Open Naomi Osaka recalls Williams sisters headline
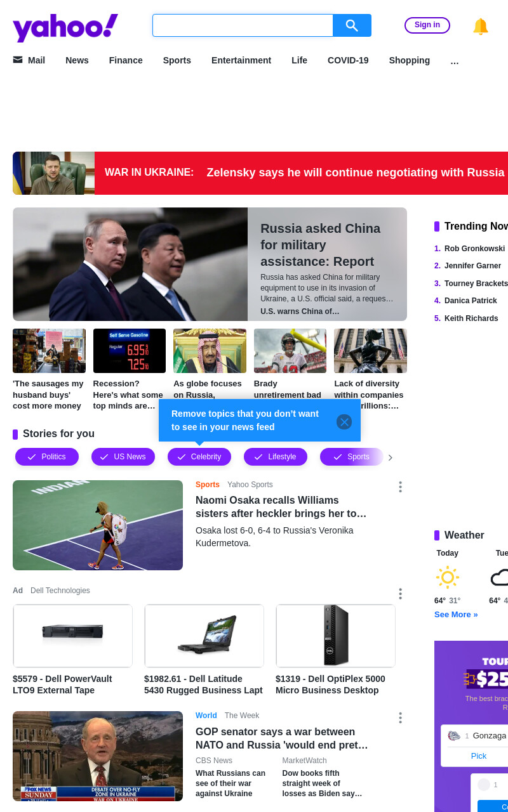This screenshot has height=812, width=508. tap(281, 507)
